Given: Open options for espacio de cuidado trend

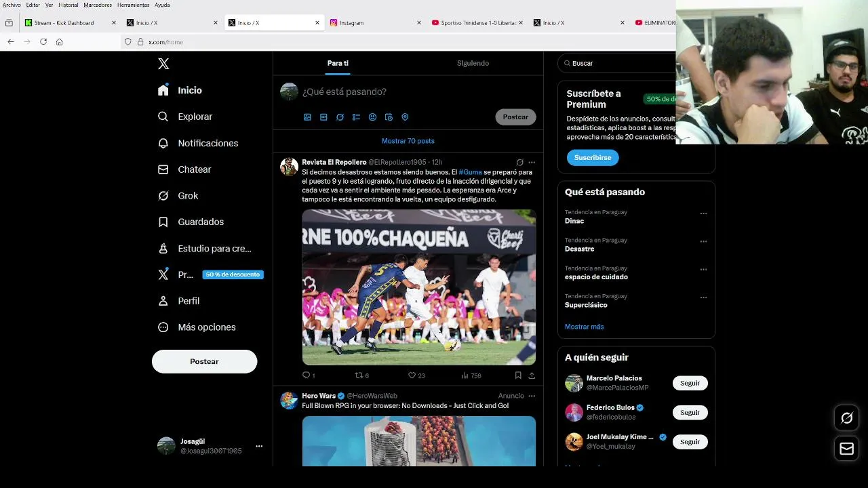Looking at the screenshot, I should point(703,269).
